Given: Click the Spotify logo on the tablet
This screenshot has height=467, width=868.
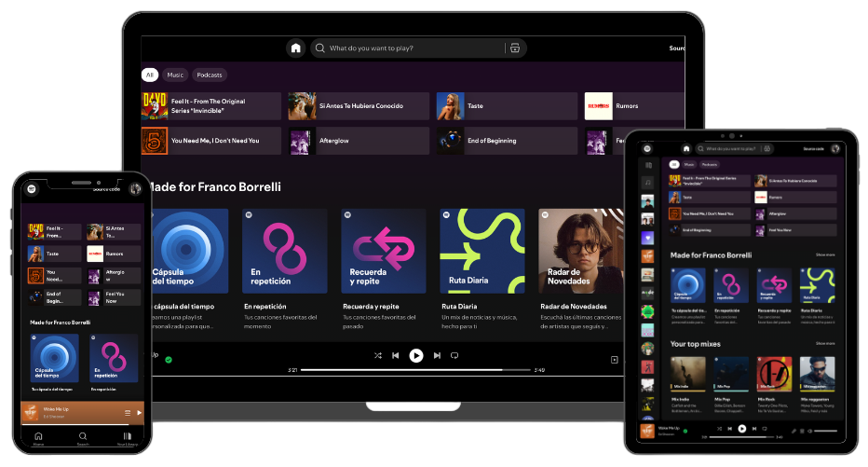Looking at the screenshot, I should click(x=647, y=148).
